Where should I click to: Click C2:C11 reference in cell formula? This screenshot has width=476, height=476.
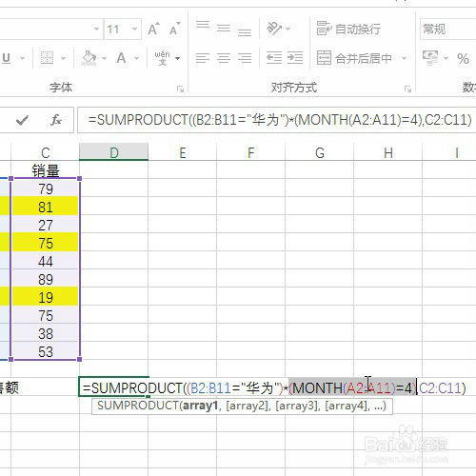click(440, 388)
